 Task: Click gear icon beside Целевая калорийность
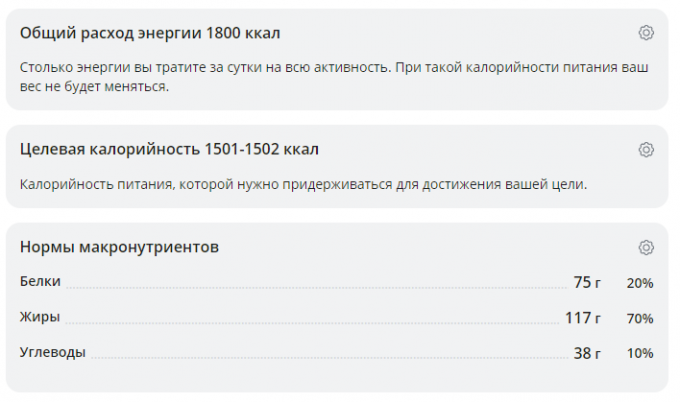tap(646, 150)
